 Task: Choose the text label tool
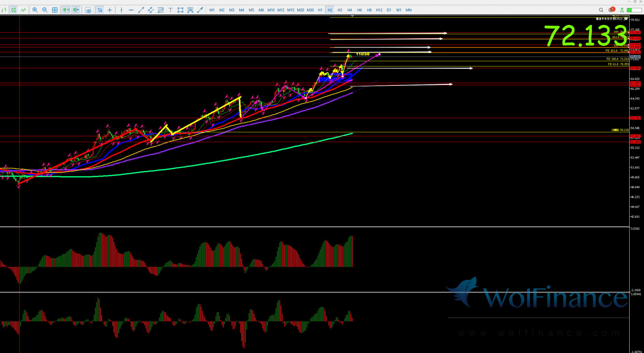[170, 10]
